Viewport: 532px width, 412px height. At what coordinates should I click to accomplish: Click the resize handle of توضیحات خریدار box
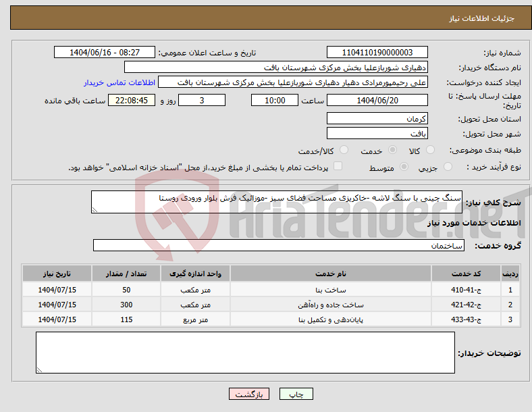pyautogui.click(x=39, y=370)
